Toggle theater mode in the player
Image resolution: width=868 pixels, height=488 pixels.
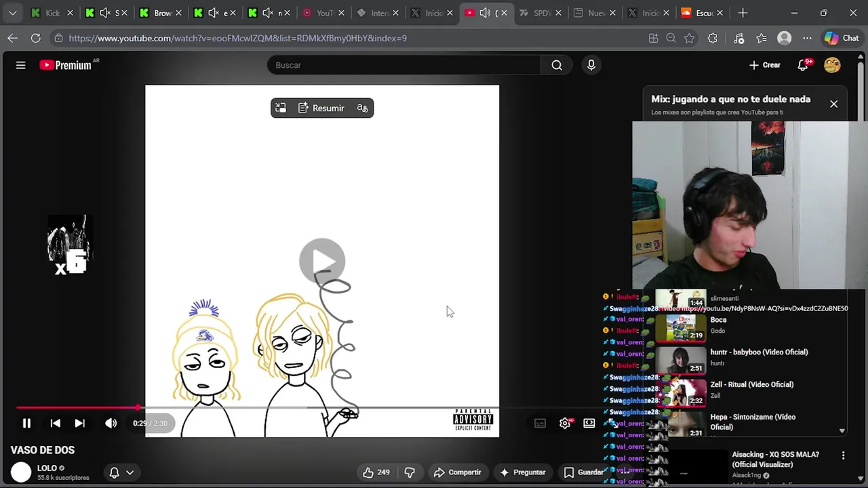point(589,423)
